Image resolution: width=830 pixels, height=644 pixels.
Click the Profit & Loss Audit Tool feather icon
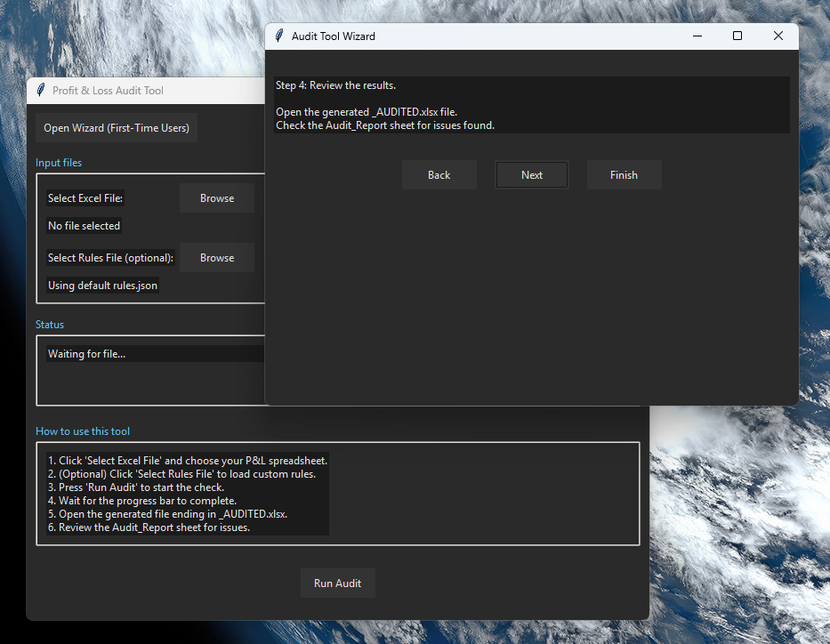tap(40, 91)
